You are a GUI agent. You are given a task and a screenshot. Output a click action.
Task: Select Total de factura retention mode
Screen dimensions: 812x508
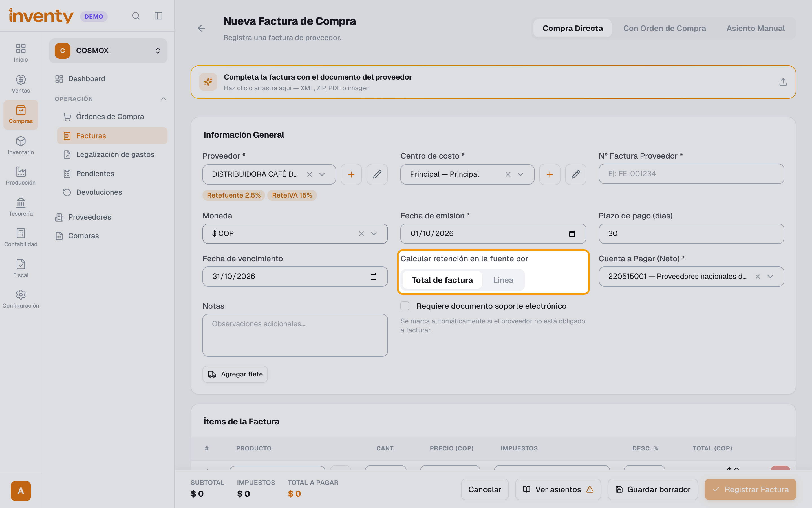(442, 280)
